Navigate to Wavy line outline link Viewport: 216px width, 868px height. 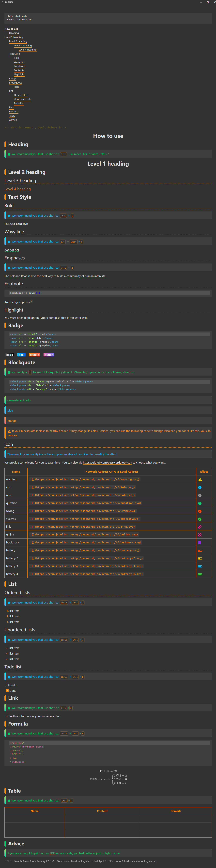click(19, 62)
